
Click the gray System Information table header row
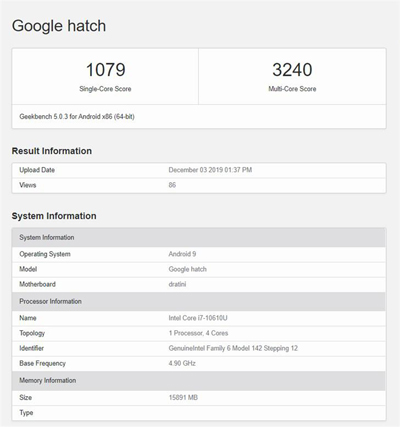199,237
